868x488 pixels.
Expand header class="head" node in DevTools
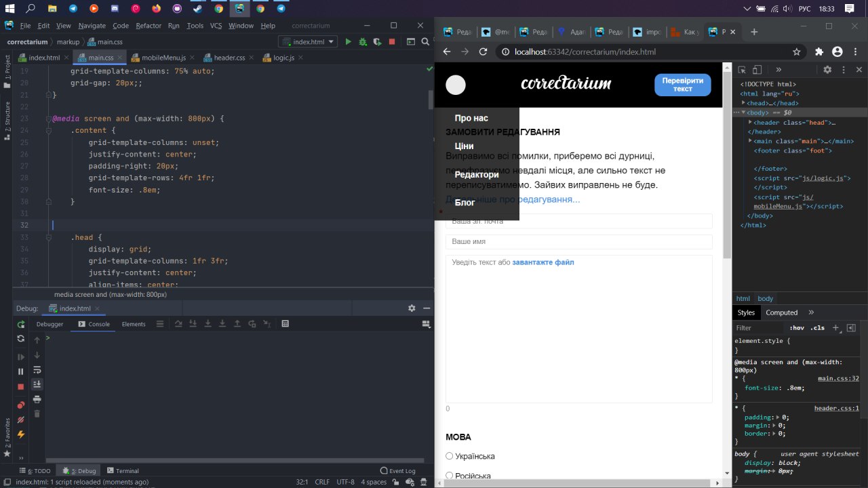tap(750, 123)
